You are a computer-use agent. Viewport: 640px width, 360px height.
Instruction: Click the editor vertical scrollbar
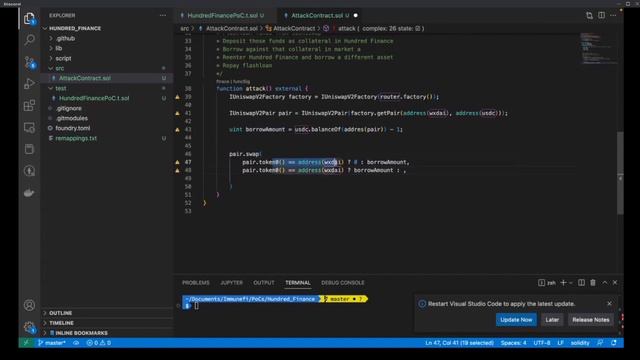[x=620, y=173]
